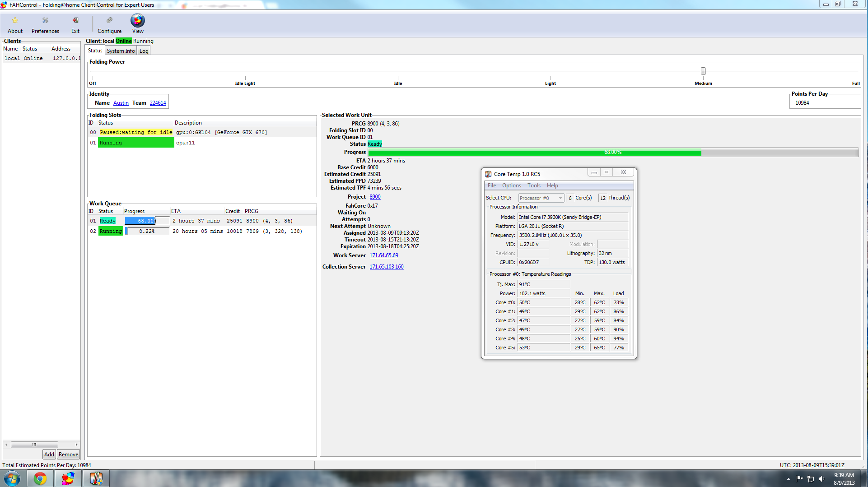Click the Threads count field showing 12
The height and width of the screenshot is (487, 868).
coord(602,198)
